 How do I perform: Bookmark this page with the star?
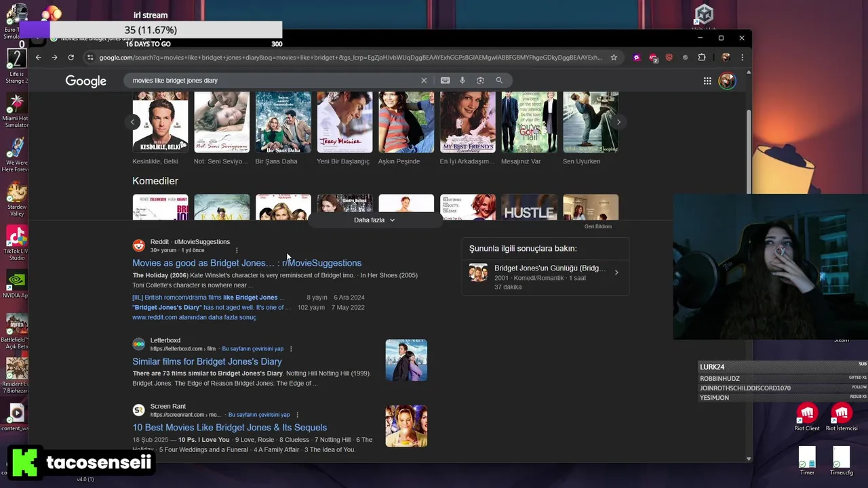point(614,58)
